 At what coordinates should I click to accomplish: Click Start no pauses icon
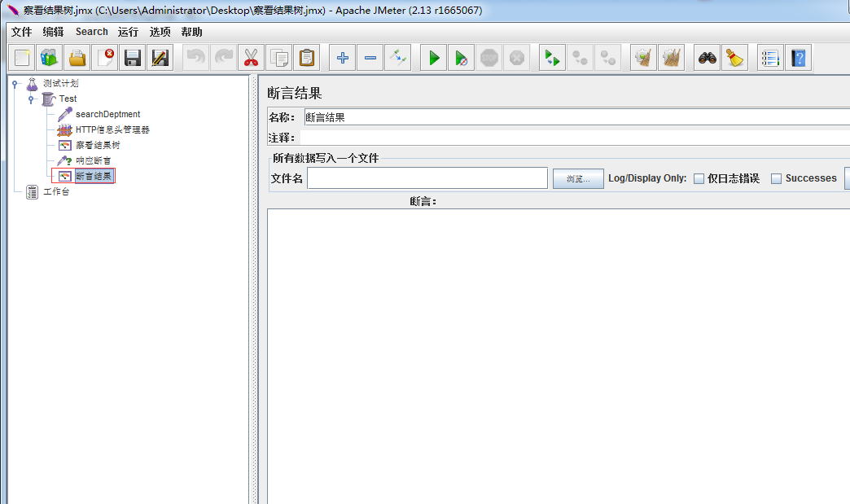[462, 58]
